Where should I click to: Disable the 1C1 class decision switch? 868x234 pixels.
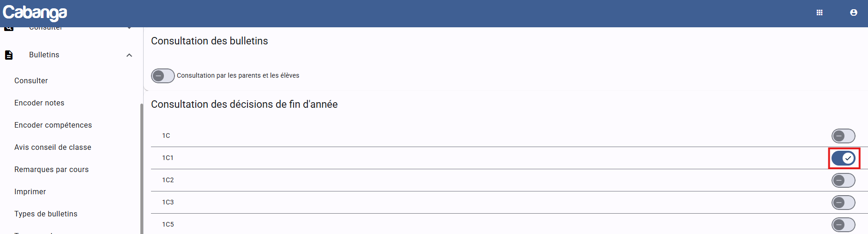(x=843, y=158)
